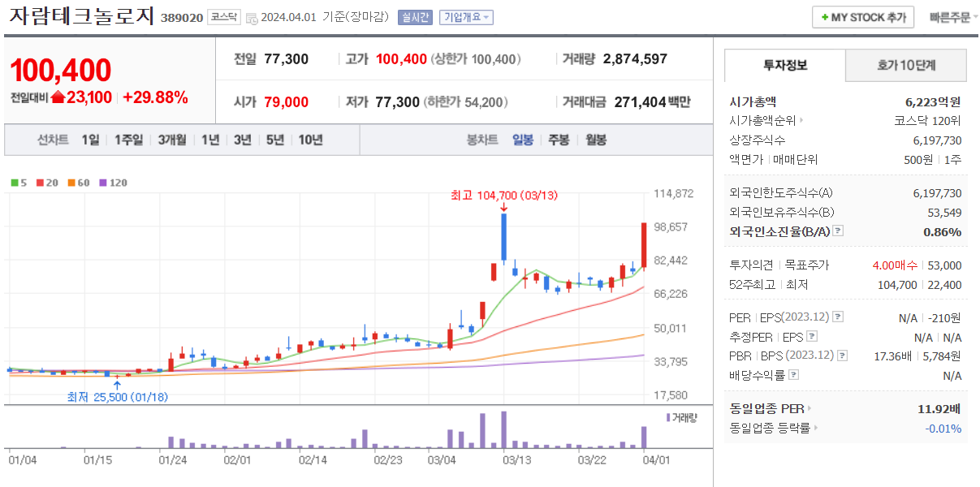Select the 3개월 line chart period
The height and width of the screenshot is (487, 980).
click(172, 140)
